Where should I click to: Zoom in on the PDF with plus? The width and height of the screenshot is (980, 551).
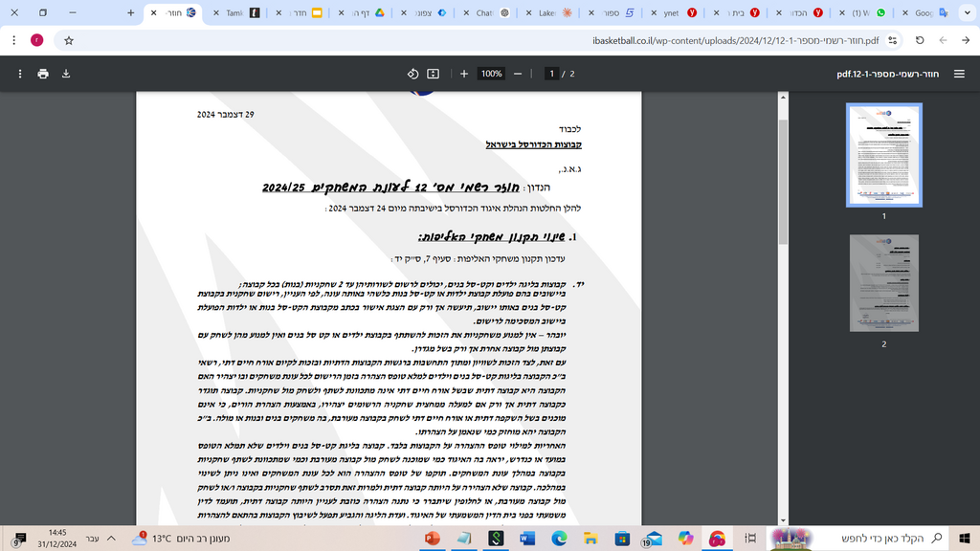464,74
